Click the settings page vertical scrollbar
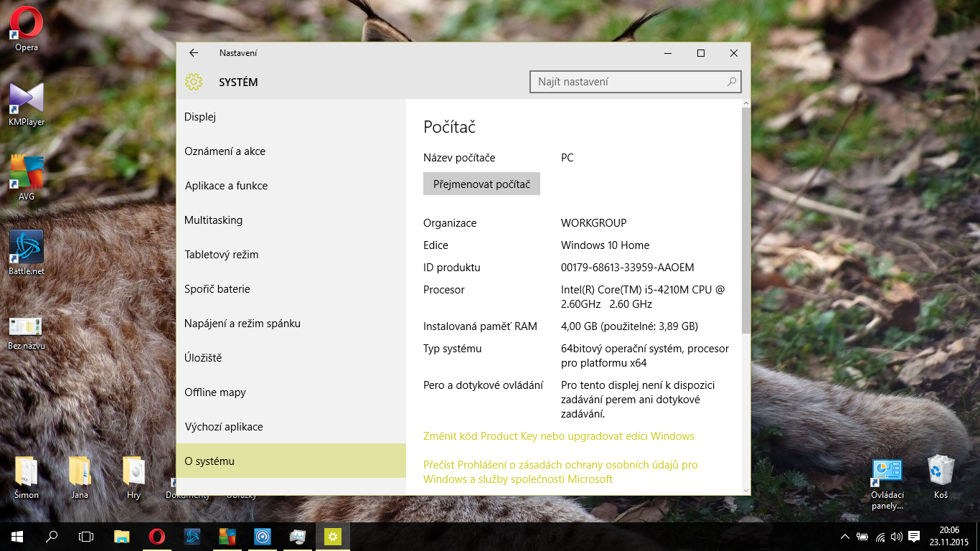This screenshot has height=551, width=980. point(745,215)
